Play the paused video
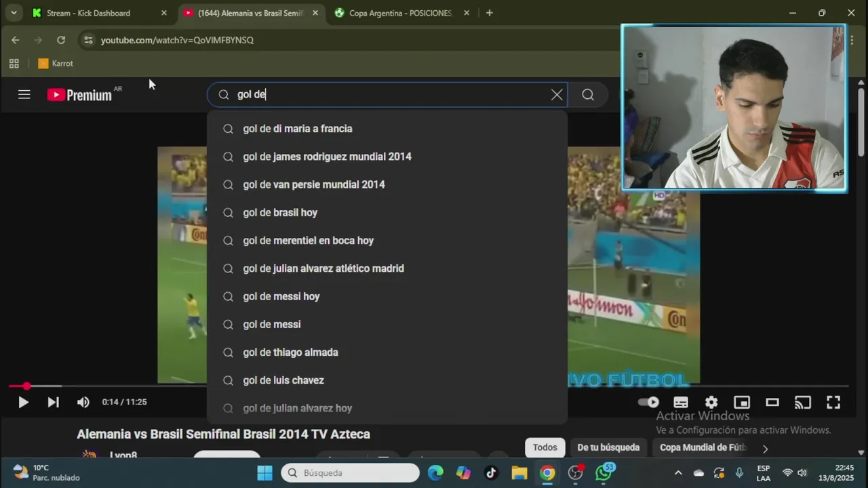The width and height of the screenshot is (868, 488). click(23, 402)
